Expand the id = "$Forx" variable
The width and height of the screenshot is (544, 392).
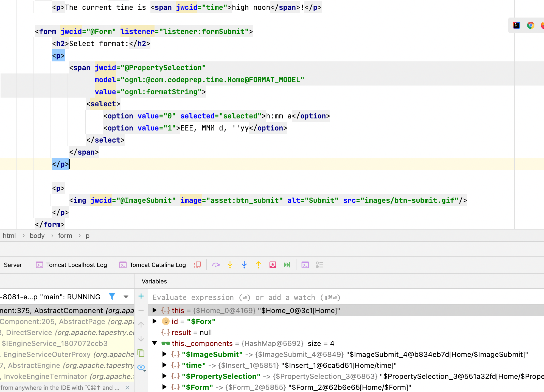pyautogui.click(x=155, y=321)
